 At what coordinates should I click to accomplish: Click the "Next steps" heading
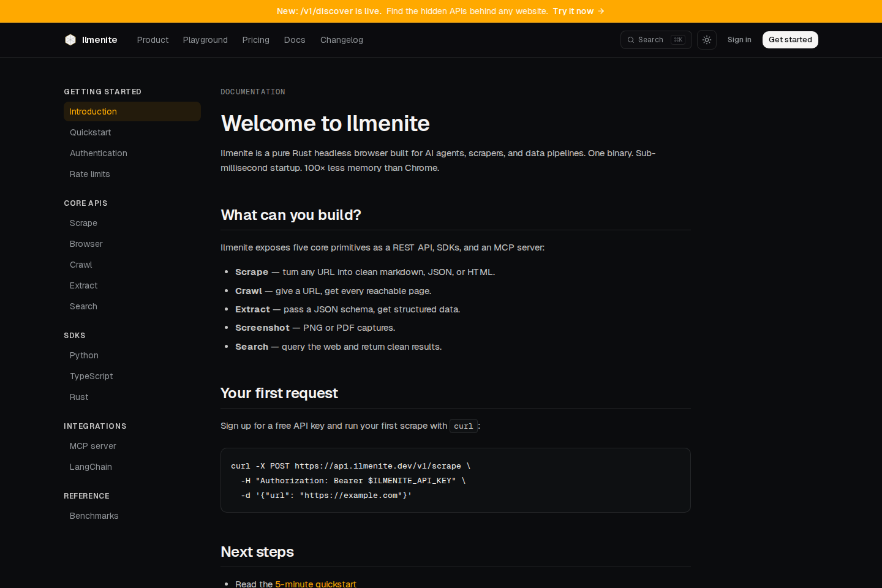pyautogui.click(x=257, y=552)
